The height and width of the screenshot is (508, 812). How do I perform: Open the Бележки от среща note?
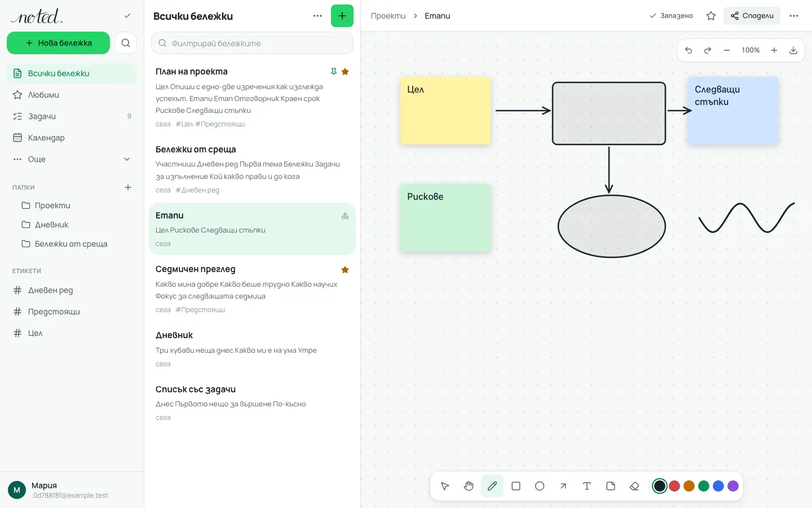coord(252,169)
